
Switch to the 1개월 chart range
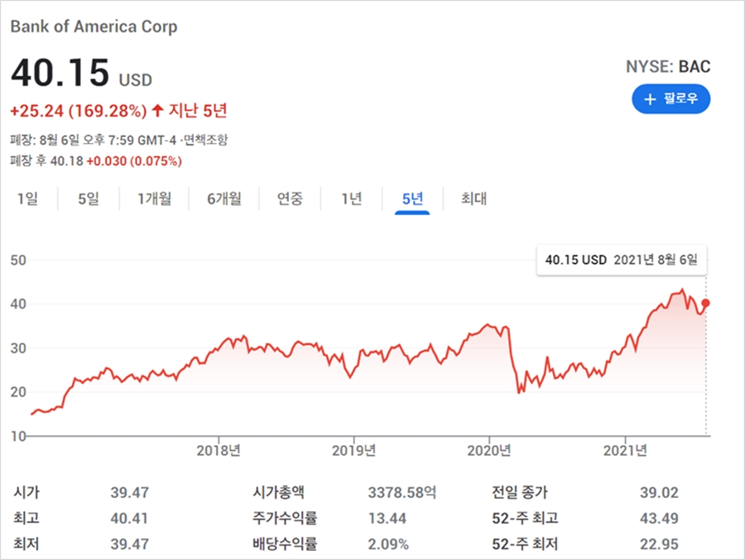pos(154,199)
